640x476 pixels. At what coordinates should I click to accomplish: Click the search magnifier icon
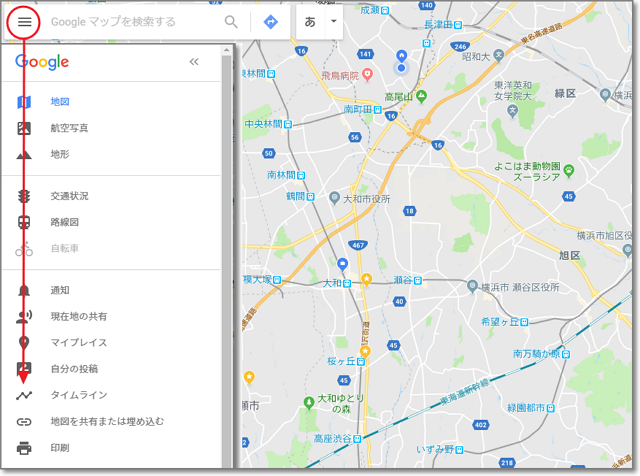(231, 21)
